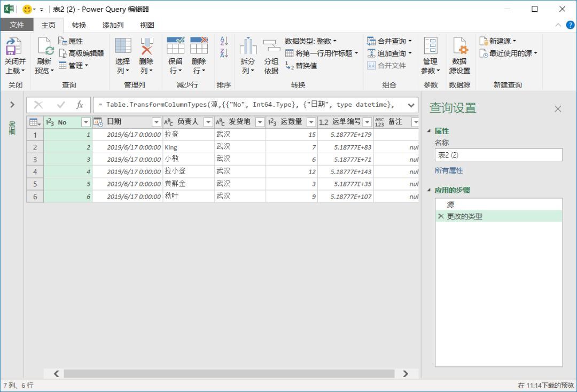The width and height of the screenshot is (577, 392).
Task: Select the 更改的类型 applied step
Action: click(x=498, y=216)
